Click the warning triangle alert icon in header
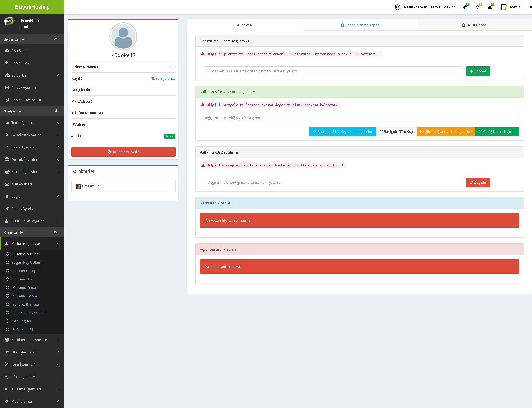 click(x=490, y=7)
